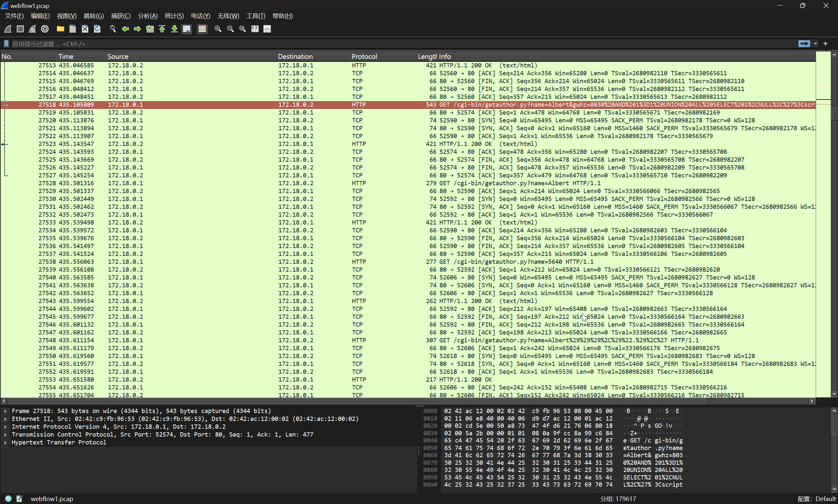Open a capture file with the folder icon
The image size is (838, 504).
61,29
